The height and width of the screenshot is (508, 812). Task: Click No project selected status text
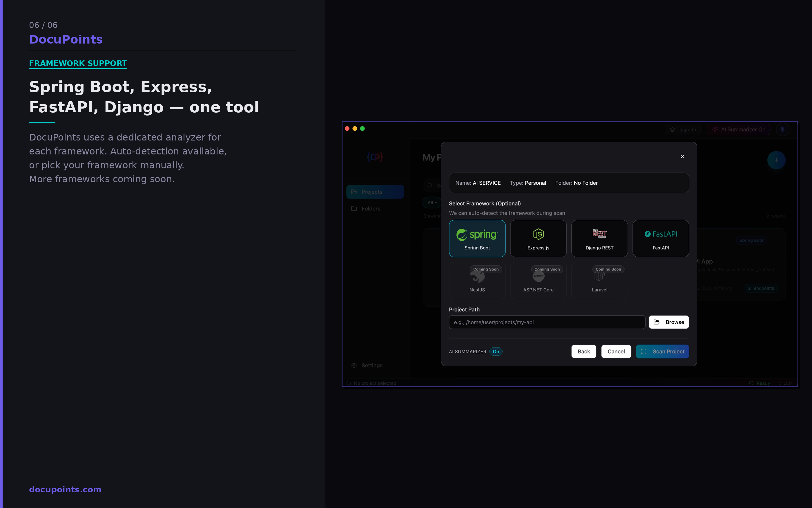tap(375, 383)
